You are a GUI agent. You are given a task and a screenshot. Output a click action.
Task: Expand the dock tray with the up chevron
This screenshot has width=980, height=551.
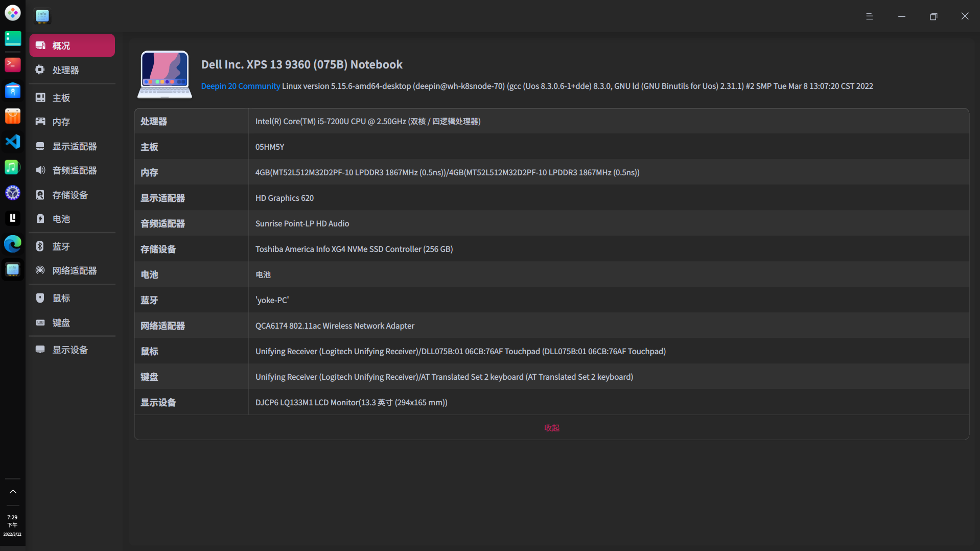tap(13, 492)
